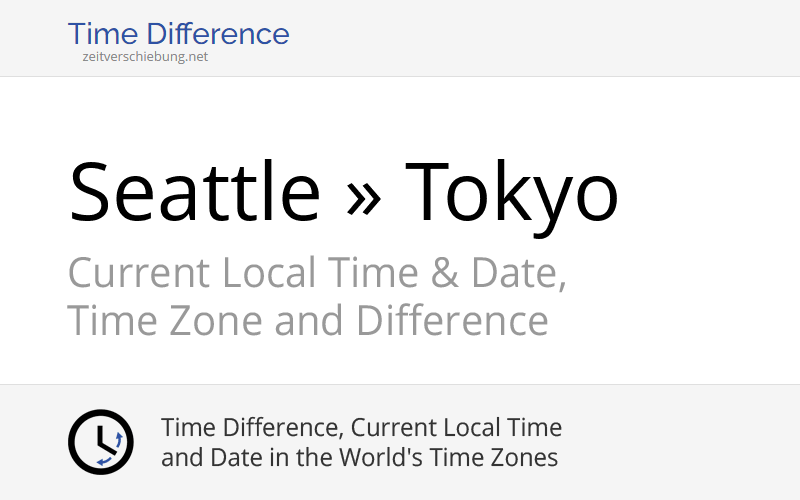Select the word Tokyo in the heading

(x=512, y=193)
